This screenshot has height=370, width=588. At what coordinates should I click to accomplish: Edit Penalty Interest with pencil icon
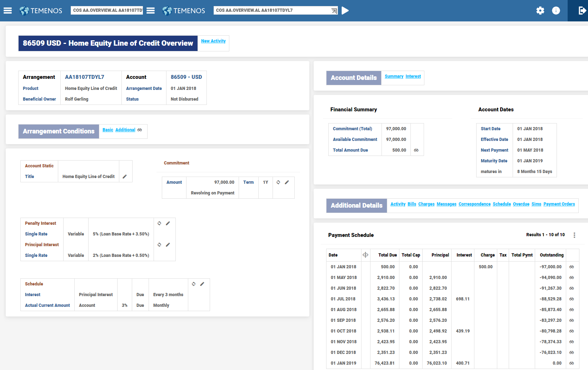point(168,223)
